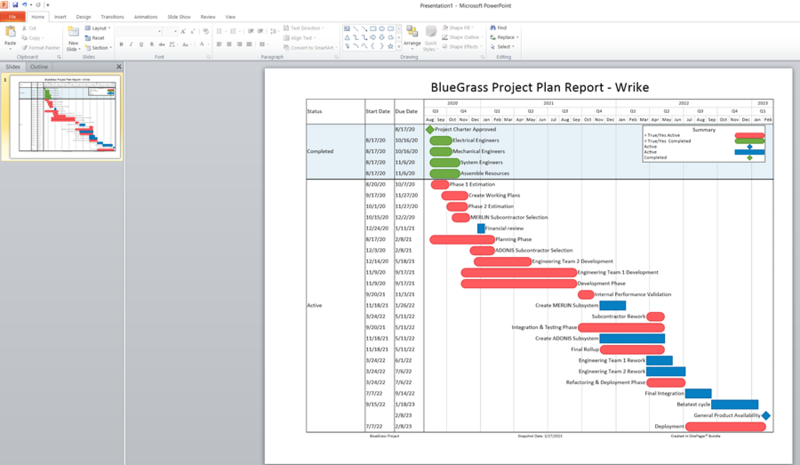Toggle text Shadow formatting
Image resolution: width=800 pixels, height=465 pixels.
[x=152, y=44]
